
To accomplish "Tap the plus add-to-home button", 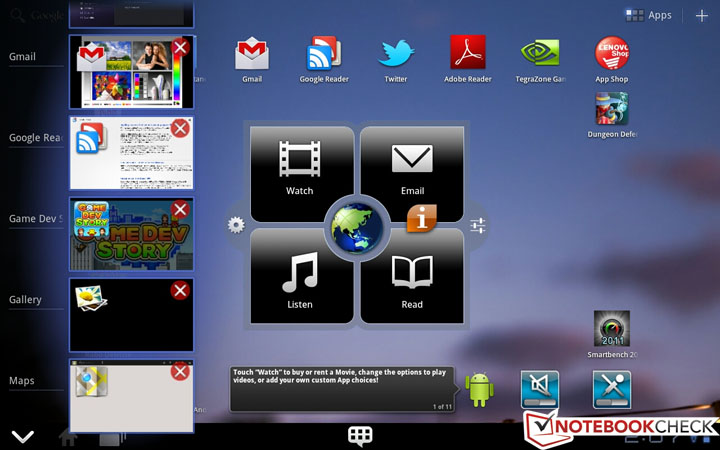I will point(702,16).
